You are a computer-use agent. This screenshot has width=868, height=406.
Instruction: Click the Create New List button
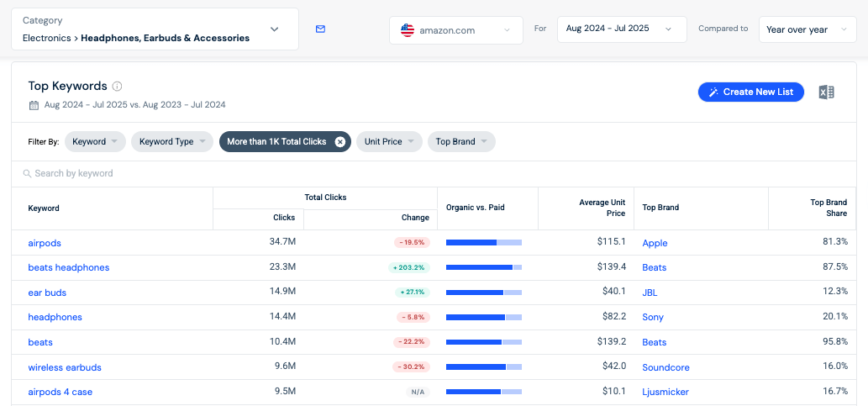[x=750, y=92]
